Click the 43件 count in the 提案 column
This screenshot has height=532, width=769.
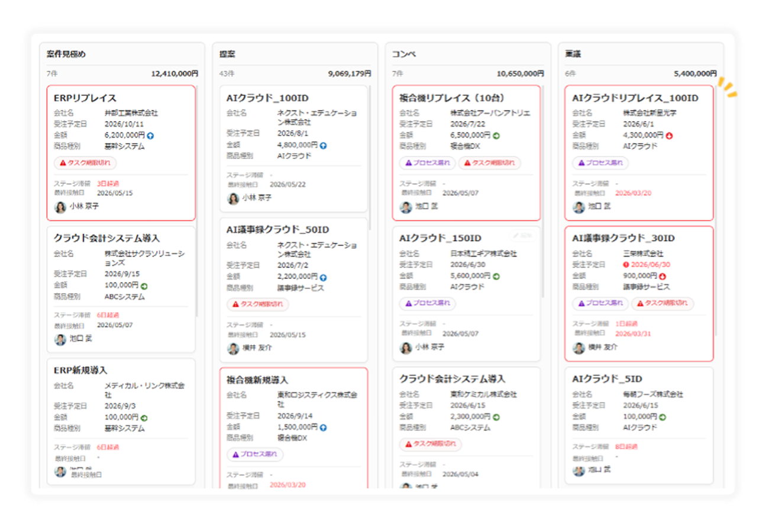227,74
